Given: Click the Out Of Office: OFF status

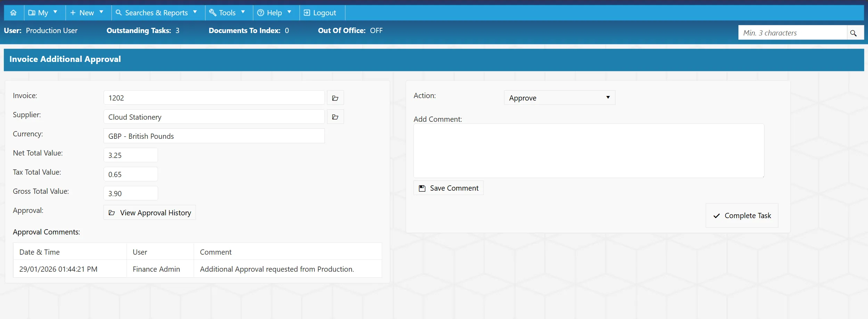Looking at the screenshot, I should coord(350,31).
